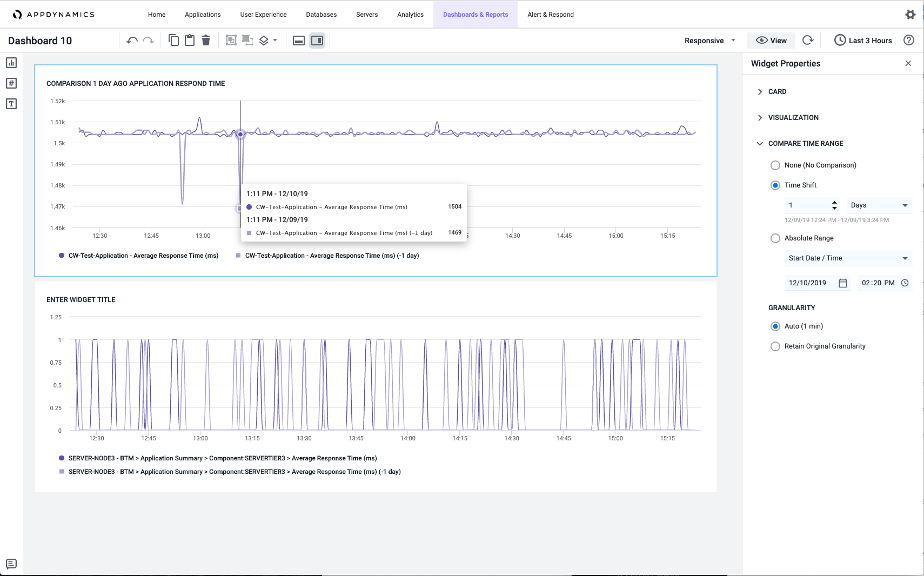Click the ungroup widgets icon
Screen dimensions: 924x576
(x=247, y=40)
